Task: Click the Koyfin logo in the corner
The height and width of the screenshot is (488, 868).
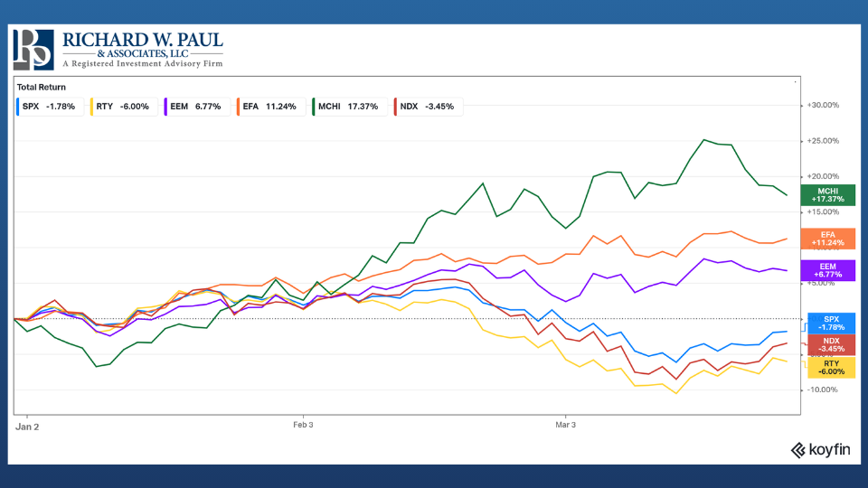Action: click(819, 450)
